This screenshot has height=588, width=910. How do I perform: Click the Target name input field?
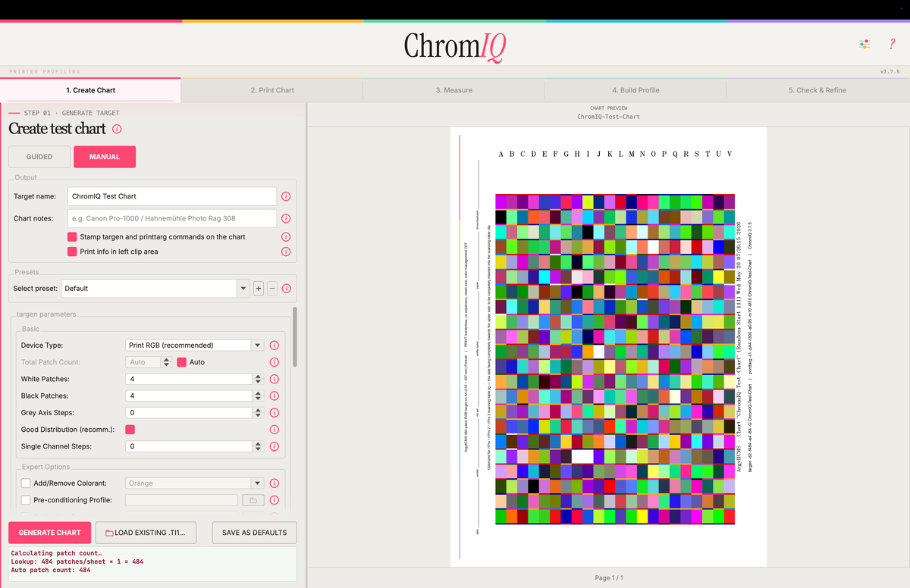(x=172, y=196)
